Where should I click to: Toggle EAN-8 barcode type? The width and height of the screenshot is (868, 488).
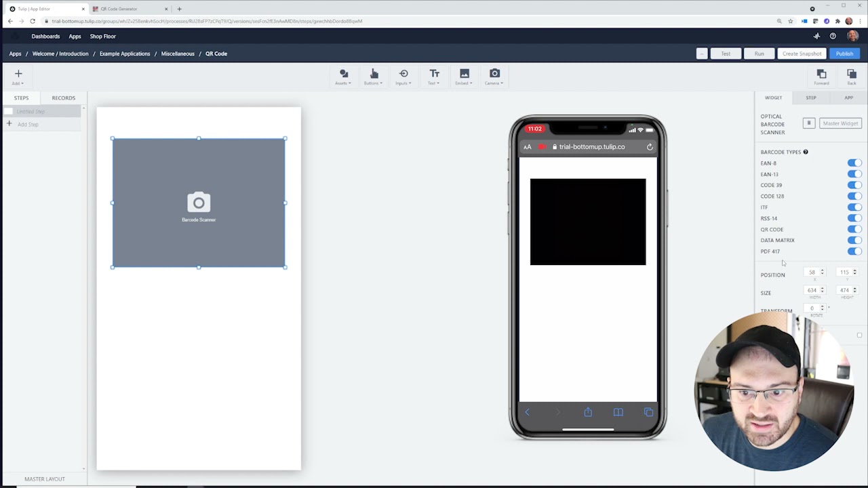(x=854, y=163)
